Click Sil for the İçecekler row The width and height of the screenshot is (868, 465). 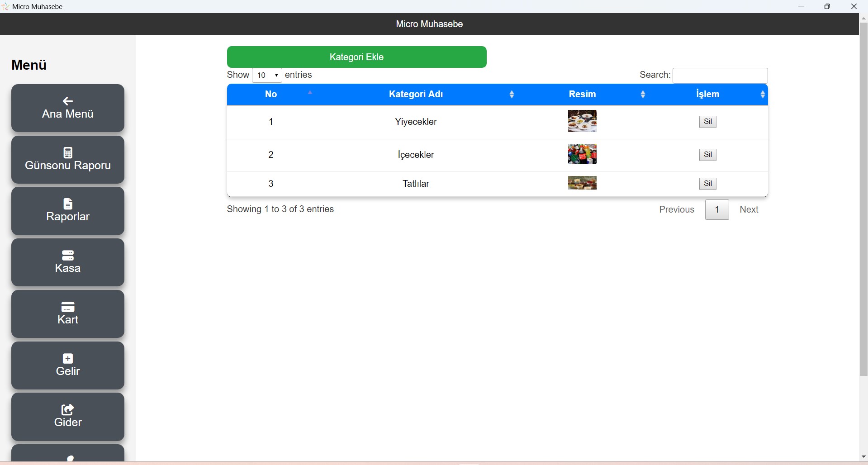[x=707, y=155]
